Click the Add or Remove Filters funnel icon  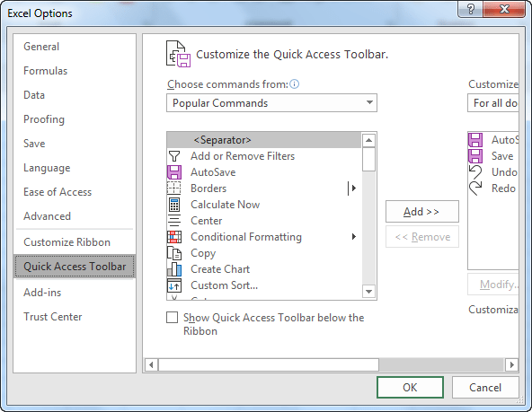[x=174, y=156]
